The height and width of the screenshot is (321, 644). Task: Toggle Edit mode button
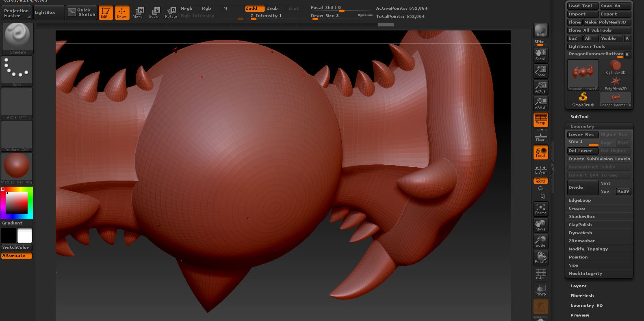pos(106,13)
